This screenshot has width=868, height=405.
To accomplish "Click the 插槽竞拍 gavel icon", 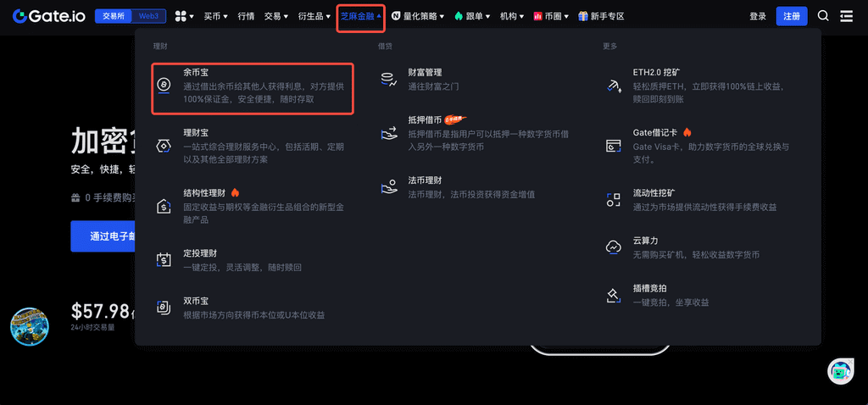I will click(x=614, y=296).
